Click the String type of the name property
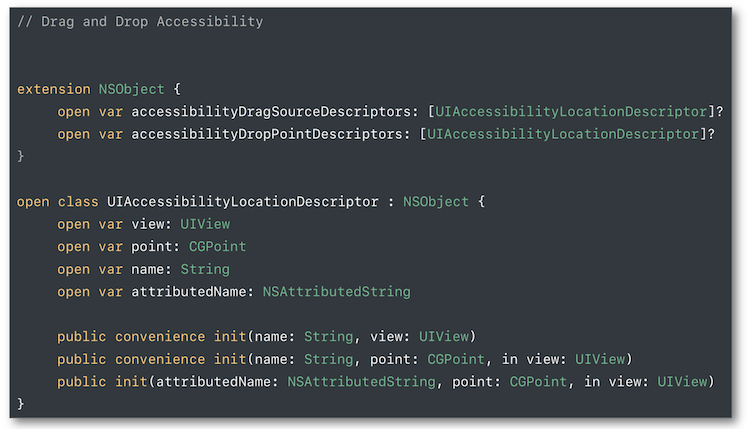This screenshot has height=429, width=750. click(x=206, y=269)
